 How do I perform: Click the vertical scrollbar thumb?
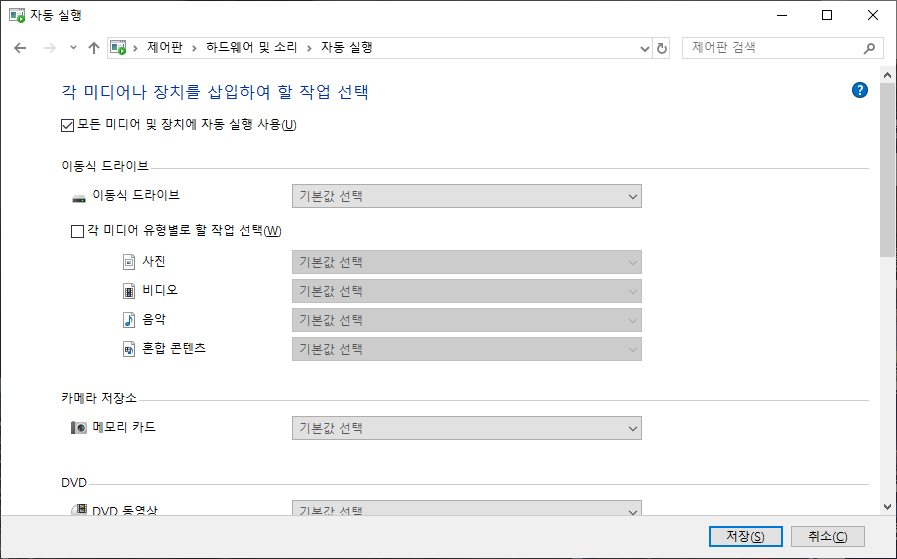(887, 170)
